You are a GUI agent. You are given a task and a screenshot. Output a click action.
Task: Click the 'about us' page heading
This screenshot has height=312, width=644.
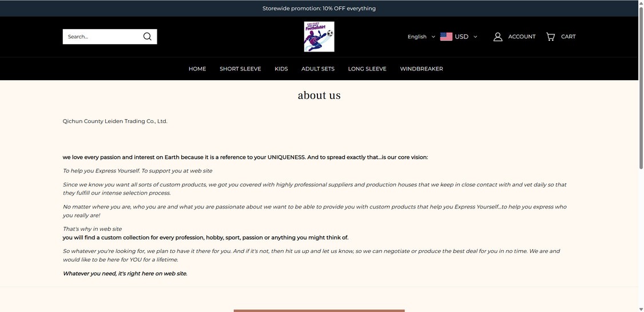pyautogui.click(x=319, y=96)
